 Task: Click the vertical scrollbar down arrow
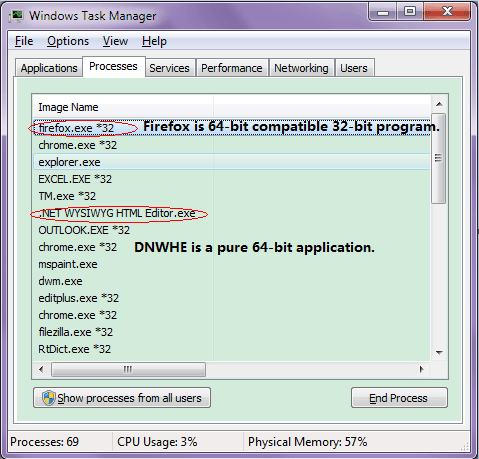point(439,353)
